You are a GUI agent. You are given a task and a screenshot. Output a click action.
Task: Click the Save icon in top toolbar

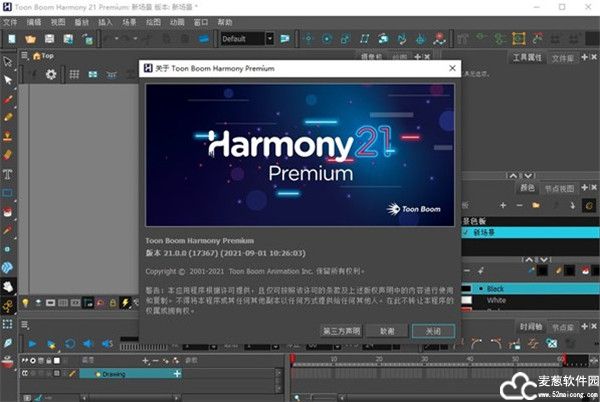click(49, 38)
